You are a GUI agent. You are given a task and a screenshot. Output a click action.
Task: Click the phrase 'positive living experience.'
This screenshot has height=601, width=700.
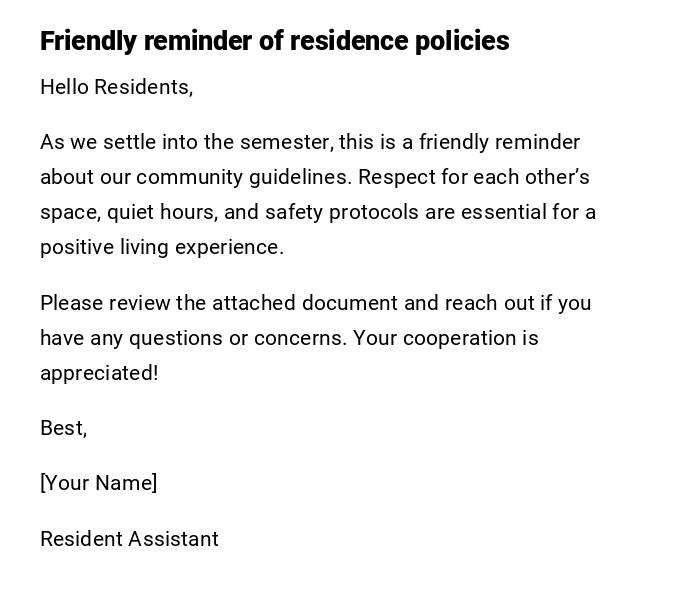click(162, 247)
